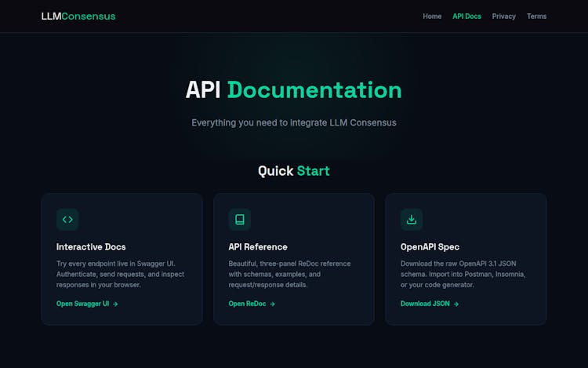Select the API Reference card title
This screenshot has height=368, width=588.
point(258,247)
